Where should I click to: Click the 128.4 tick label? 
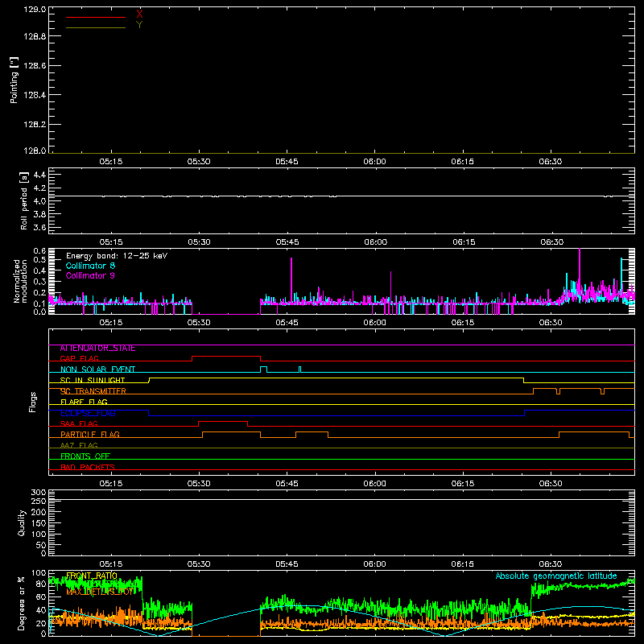pos(35,95)
